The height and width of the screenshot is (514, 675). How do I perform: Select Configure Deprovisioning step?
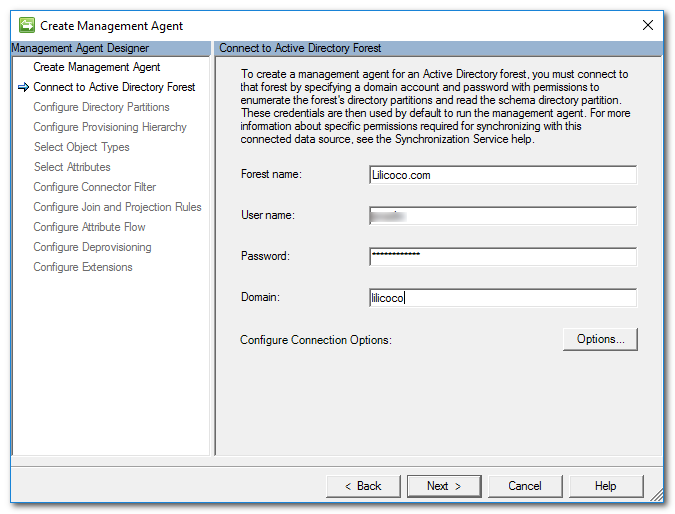click(x=93, y=247)
